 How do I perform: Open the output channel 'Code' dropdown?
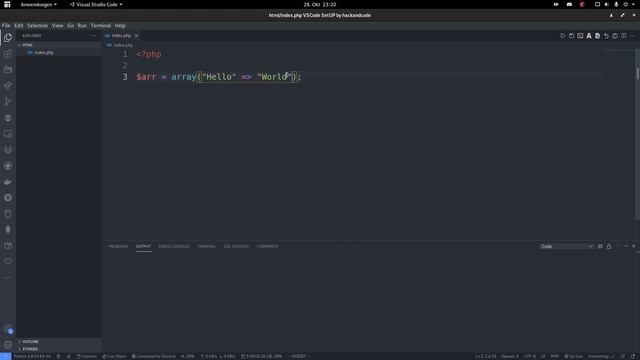click(567, 247)
